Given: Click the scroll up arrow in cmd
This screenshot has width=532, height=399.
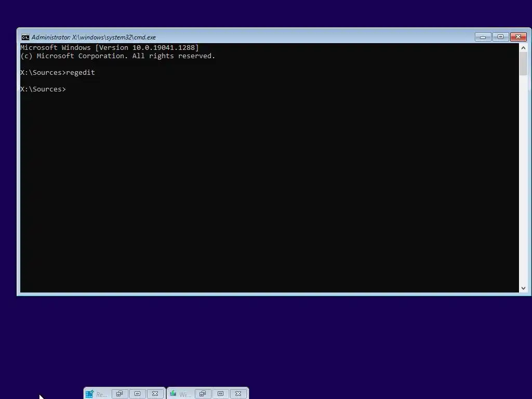Looking at the screenshot, I should click(x=523, y=48).
